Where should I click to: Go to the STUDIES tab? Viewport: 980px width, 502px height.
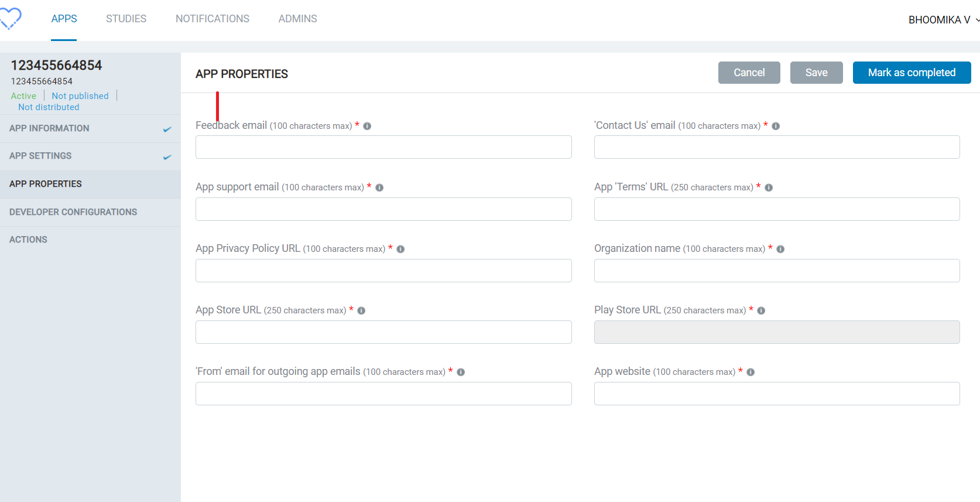[x=126, y=19]
